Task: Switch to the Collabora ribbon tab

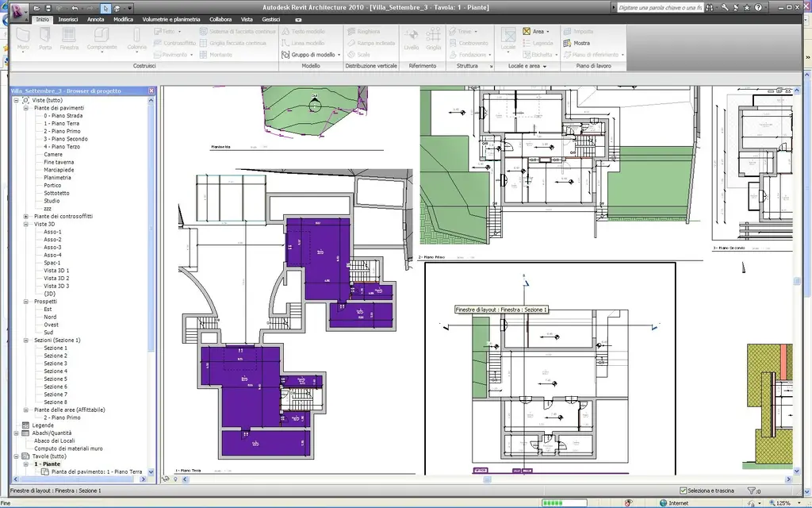Action: [220, 19]
